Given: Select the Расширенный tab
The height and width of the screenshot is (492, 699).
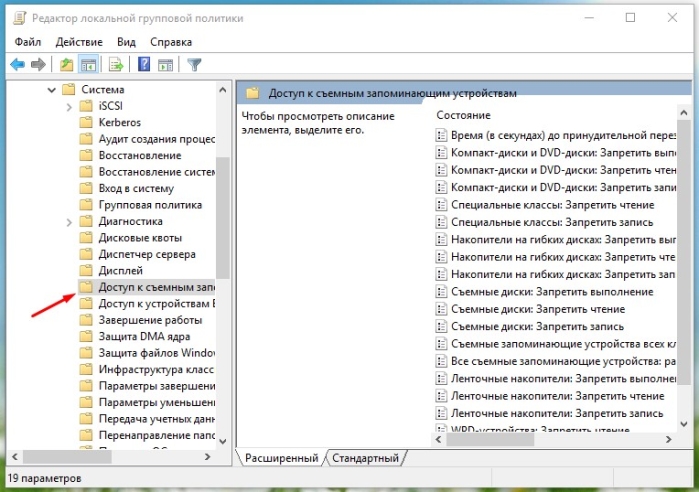Looking at the screenshot, I should [281, 458].
